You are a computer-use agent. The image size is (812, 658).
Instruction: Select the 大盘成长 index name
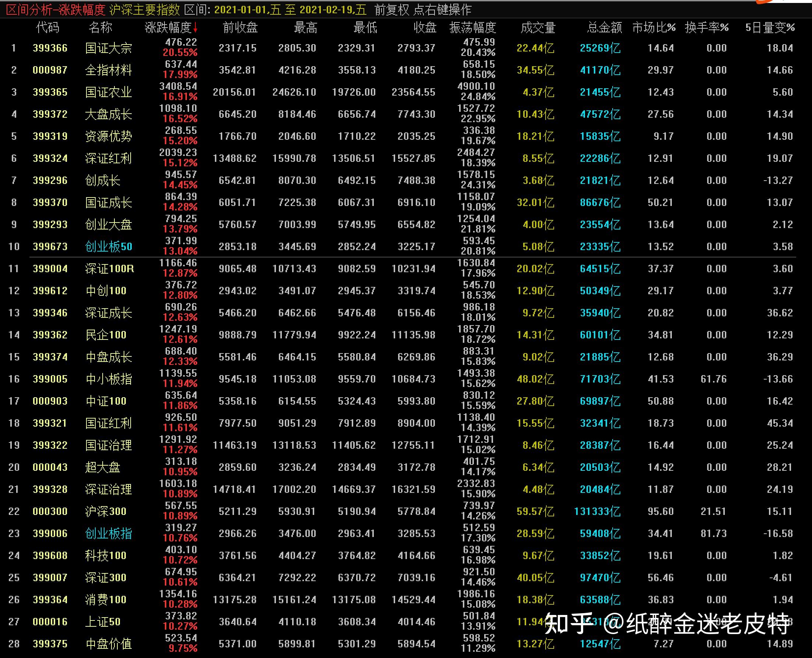109,114
